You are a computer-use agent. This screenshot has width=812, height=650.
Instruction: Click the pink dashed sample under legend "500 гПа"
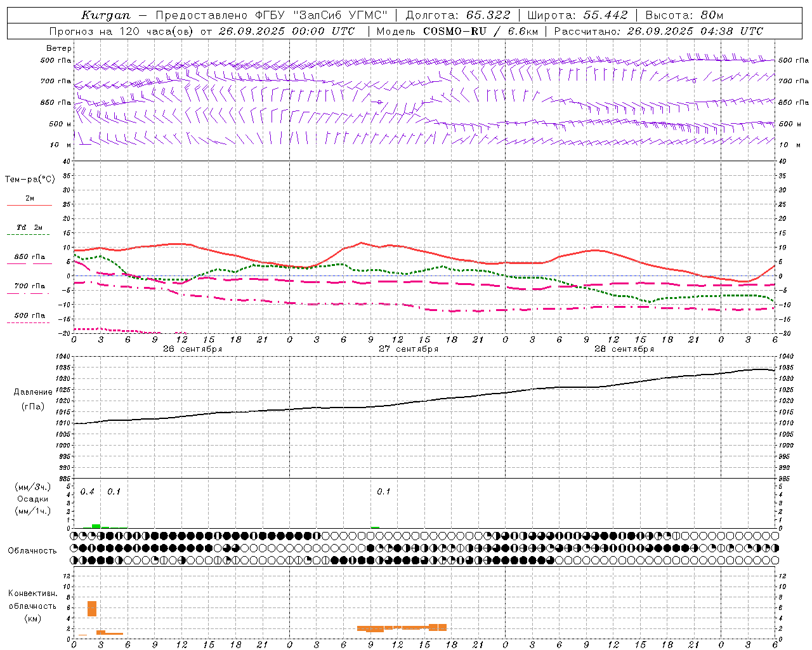point(28,322)
